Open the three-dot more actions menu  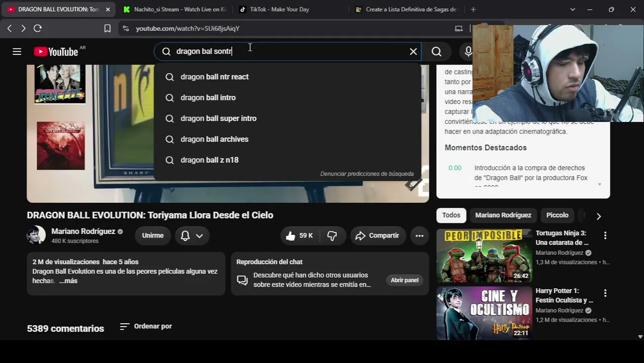pyautogui.click(x=419, y=235)
